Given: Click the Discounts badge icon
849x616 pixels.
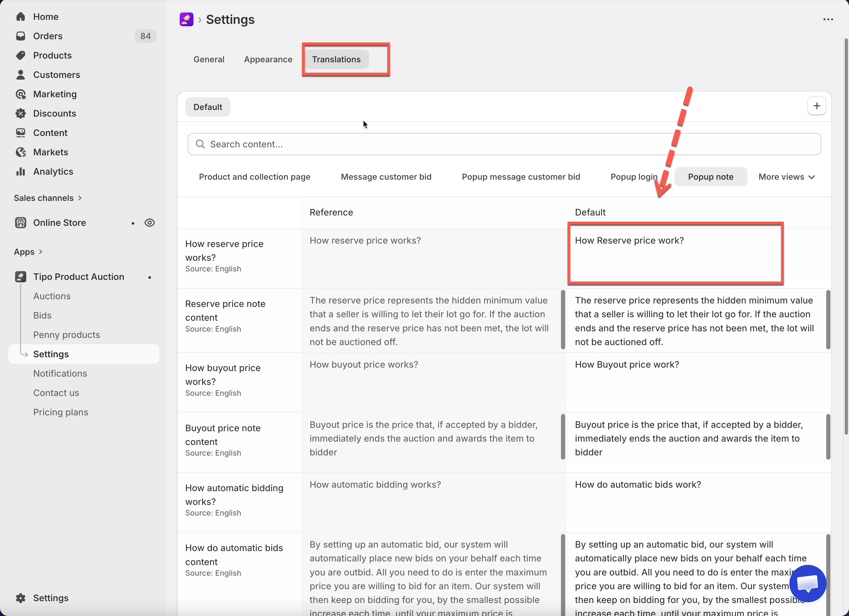Looking at the screenshot, I should [21, 113].
